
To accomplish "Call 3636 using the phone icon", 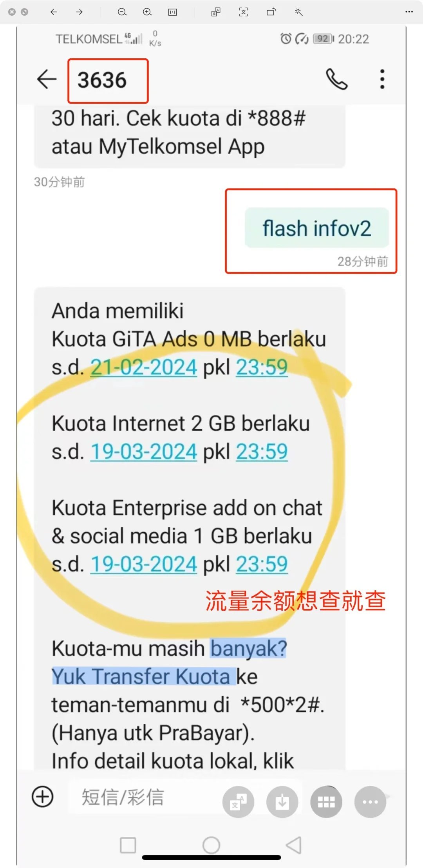I will (x=337, y=79).
